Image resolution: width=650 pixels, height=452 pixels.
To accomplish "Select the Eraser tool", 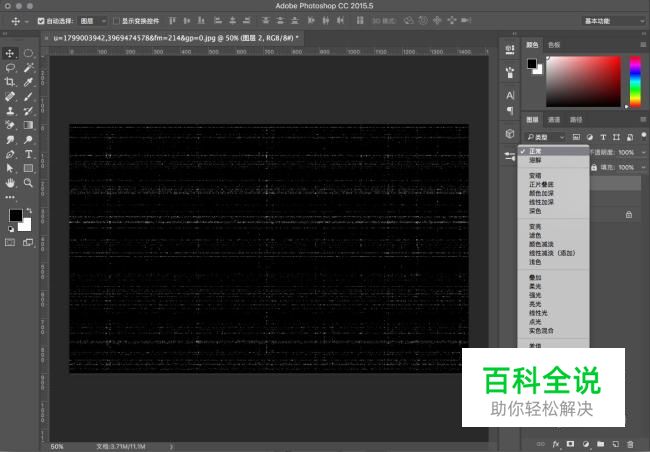I will click(x=10, y=125).
